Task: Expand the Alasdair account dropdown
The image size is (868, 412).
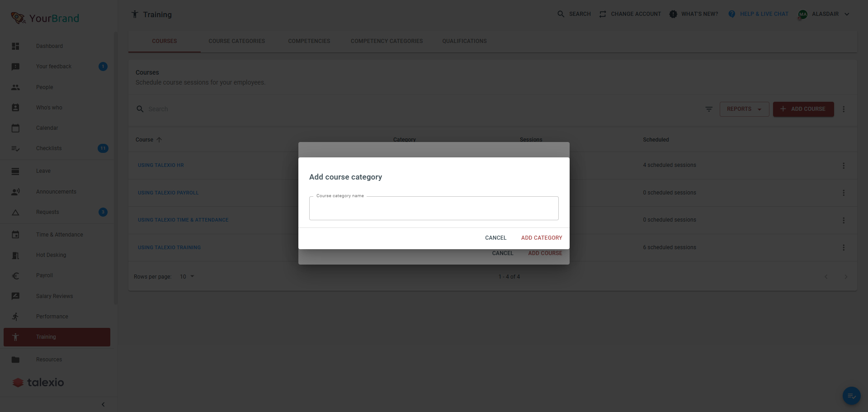Action: coord(847,14)
